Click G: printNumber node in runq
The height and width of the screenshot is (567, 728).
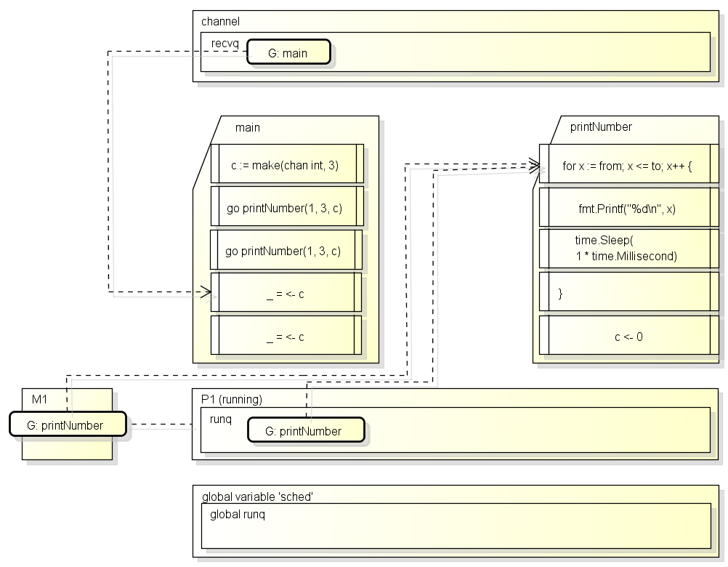click(306, 430)
